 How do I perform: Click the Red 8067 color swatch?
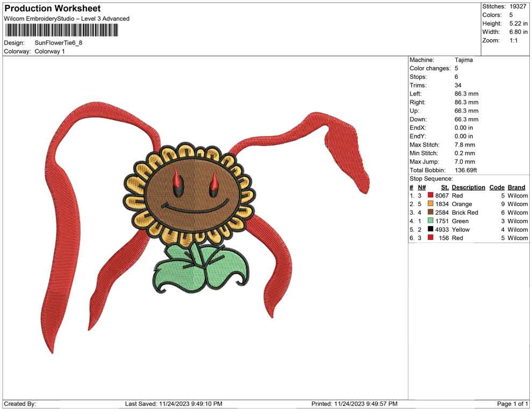click(430, 195)
